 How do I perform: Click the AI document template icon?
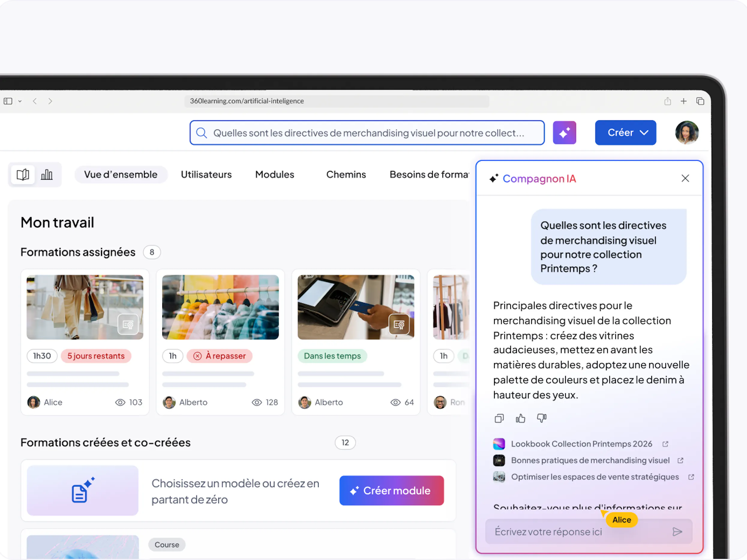[83, 490]
